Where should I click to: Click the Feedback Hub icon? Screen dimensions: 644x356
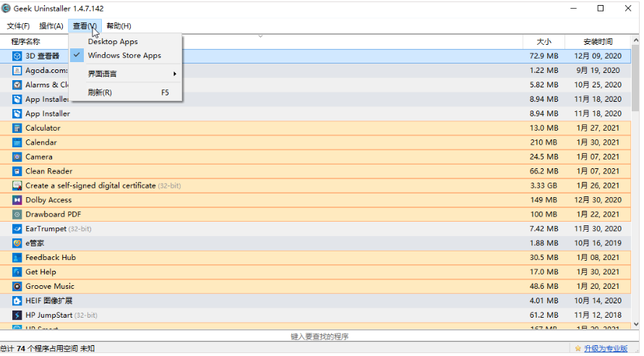(17, 257)
